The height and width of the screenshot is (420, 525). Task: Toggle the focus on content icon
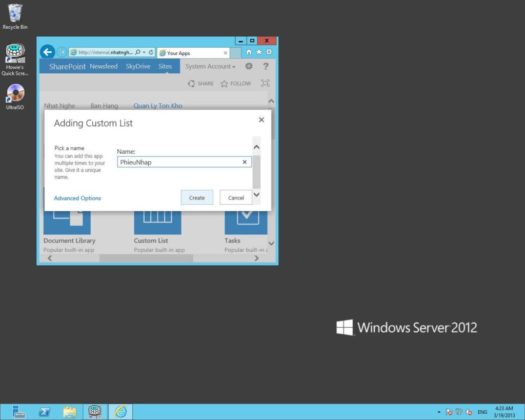coord(265,83)
